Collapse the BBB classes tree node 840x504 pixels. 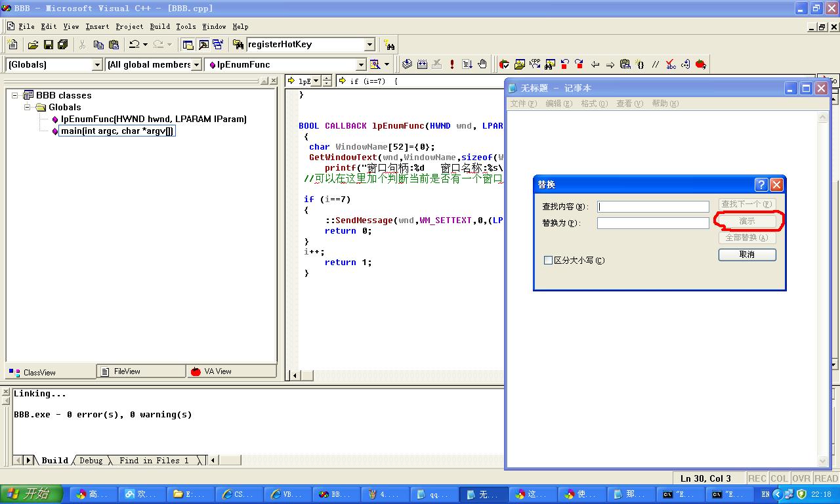click(15, 95)
